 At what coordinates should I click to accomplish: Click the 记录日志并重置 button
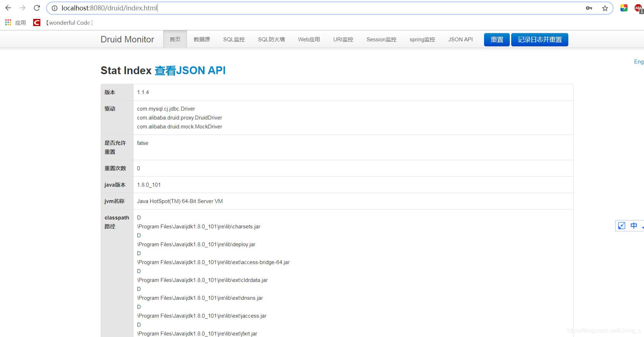point(540,40)
